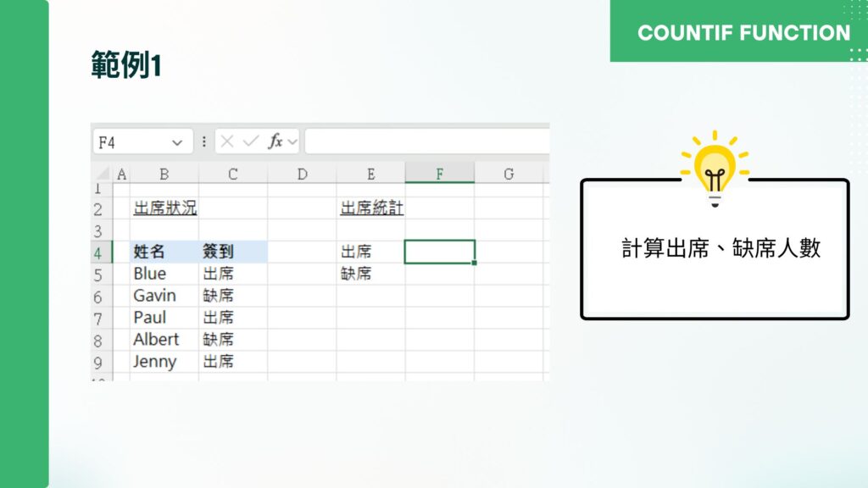868x488 pixels.
Task: Click the 簽到 header cell
Action: pos(233,252)
